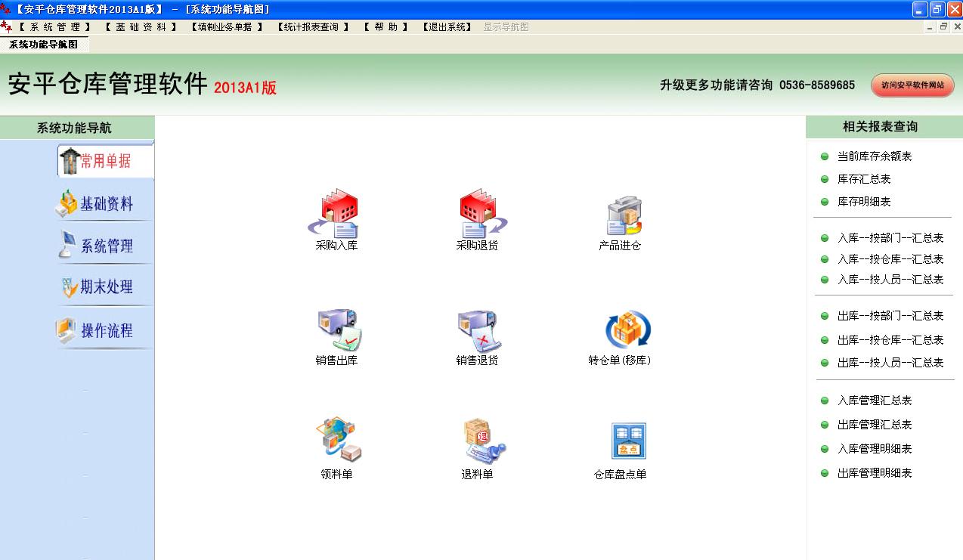Image resolution: width=963 pixels, height=560 pixels.
Task: Open the 仓库盘点单 stocktaking icon
Action: pyautogui.click(x=628, y=441)
